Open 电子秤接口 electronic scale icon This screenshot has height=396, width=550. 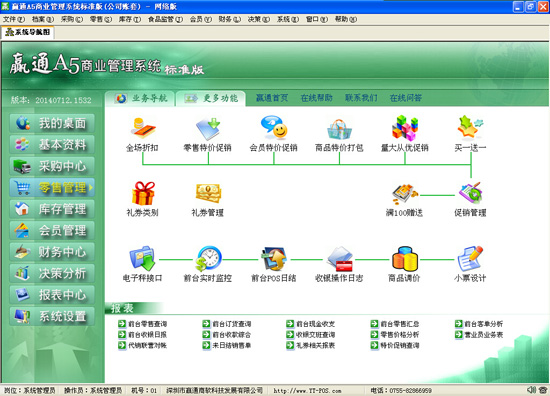(142, 259)
